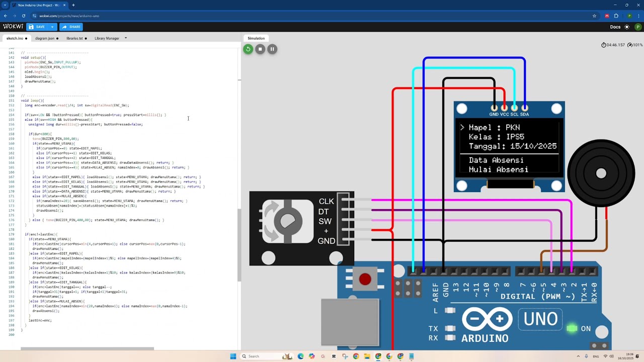Pause the simulation
644x362 pixels.
[x=272, y=49]
